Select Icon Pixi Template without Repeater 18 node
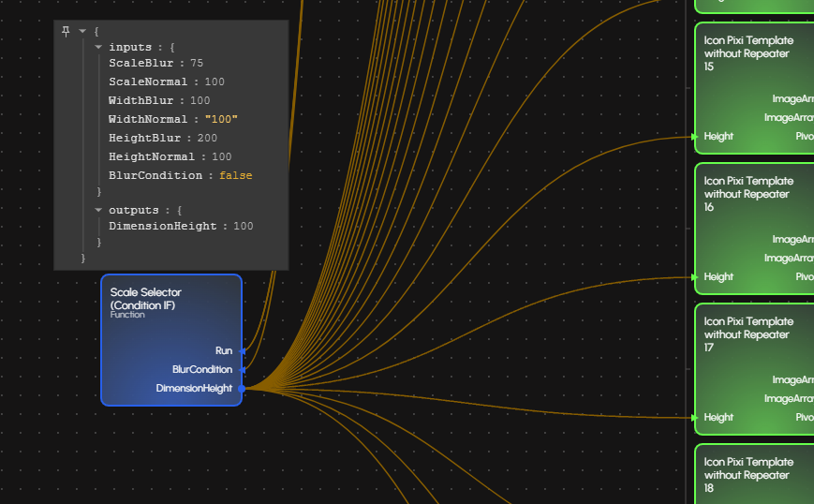The width and height of the screenshot is (814, 504). click(x=754, y=474)
